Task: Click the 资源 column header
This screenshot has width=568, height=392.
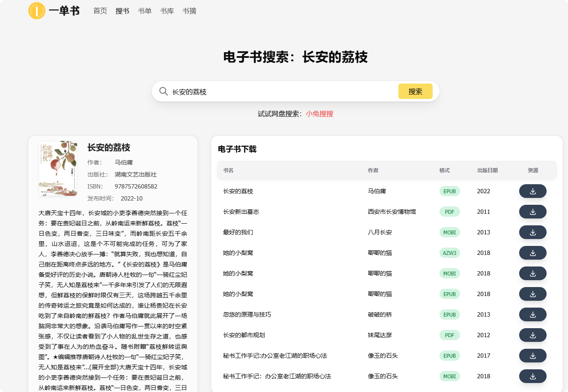Action: [x=533, y=171]
